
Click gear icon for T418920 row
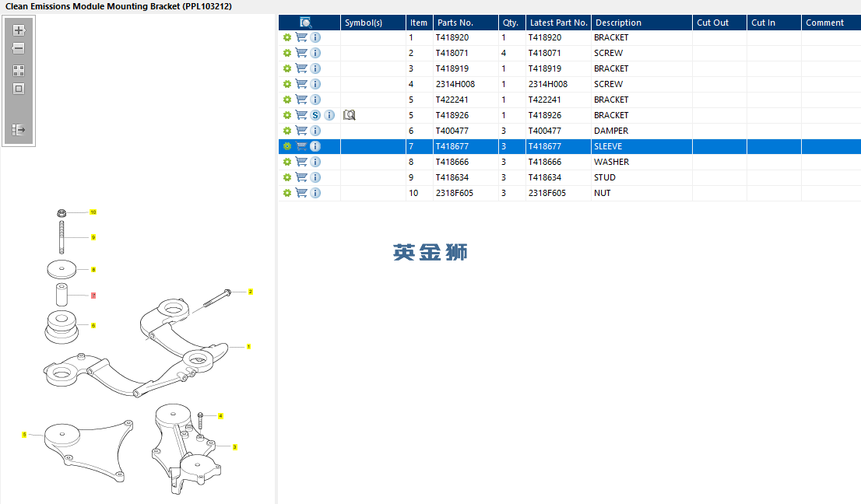[x=287, y=37]
